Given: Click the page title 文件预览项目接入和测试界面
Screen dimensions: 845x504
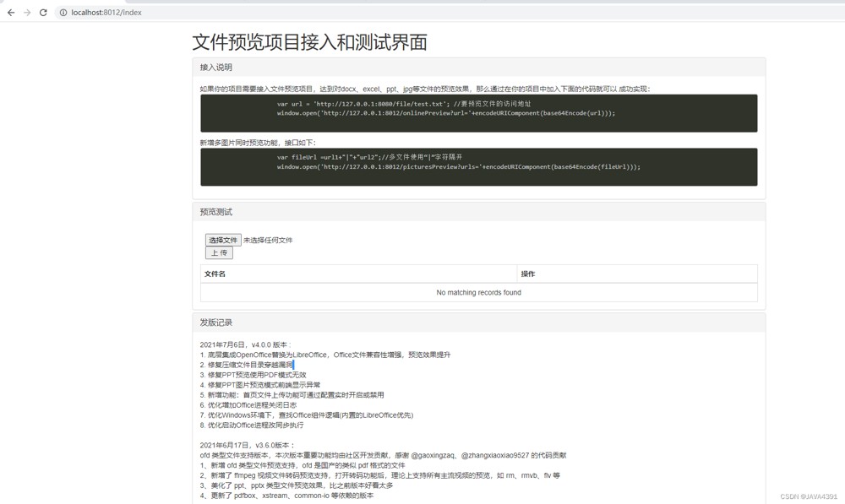Looking at the screenshot, I should (310, 42).
